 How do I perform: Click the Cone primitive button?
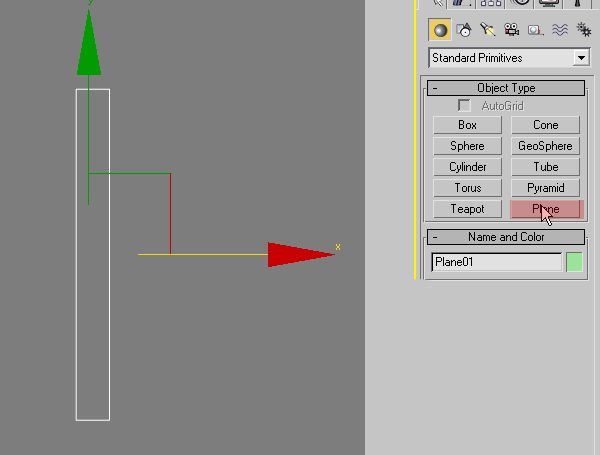[545, 125]
